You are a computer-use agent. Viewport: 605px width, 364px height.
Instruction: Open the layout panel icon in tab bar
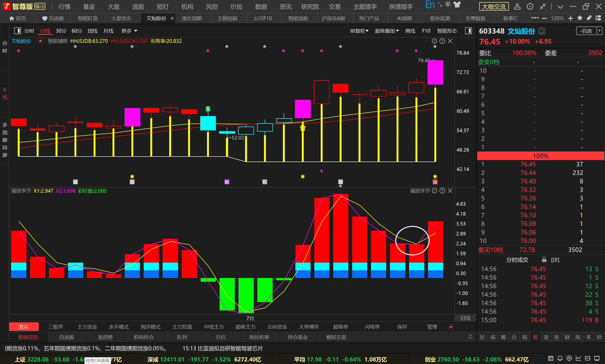click(598, 18)
